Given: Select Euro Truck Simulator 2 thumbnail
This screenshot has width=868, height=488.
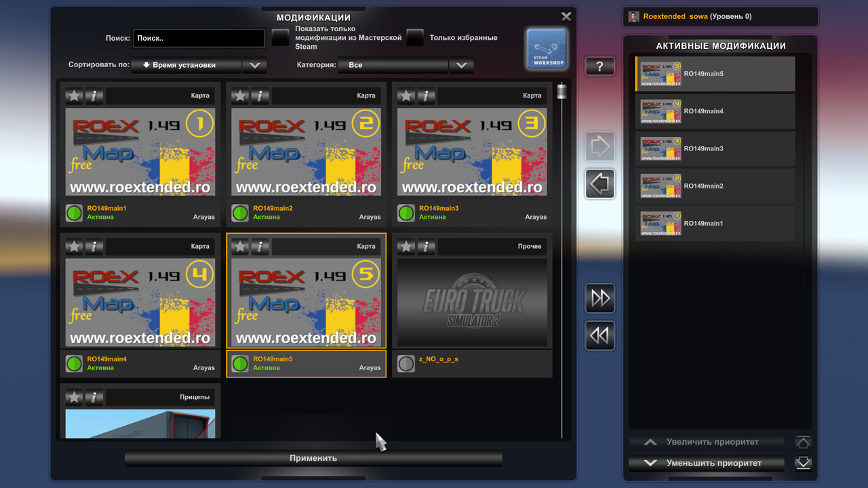Looking at the screenshot, I should 473,303.
